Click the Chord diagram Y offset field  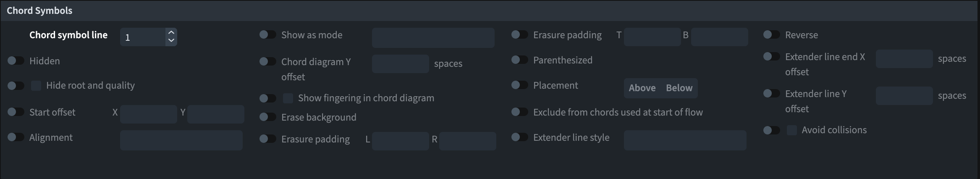[x=400, y=64]
